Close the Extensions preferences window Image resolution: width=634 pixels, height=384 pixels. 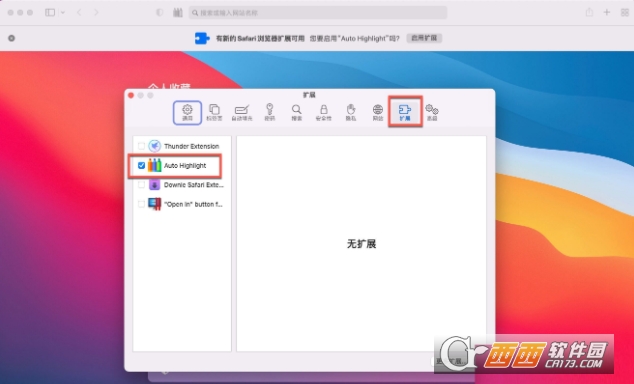[131, 95]
